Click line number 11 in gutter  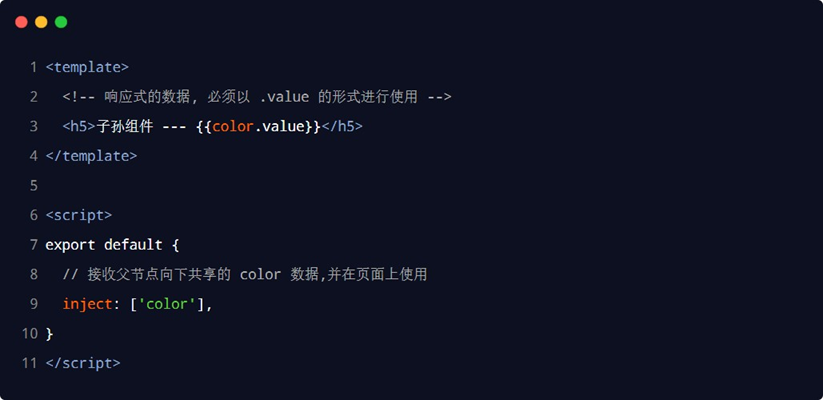(x=29, y=363)
